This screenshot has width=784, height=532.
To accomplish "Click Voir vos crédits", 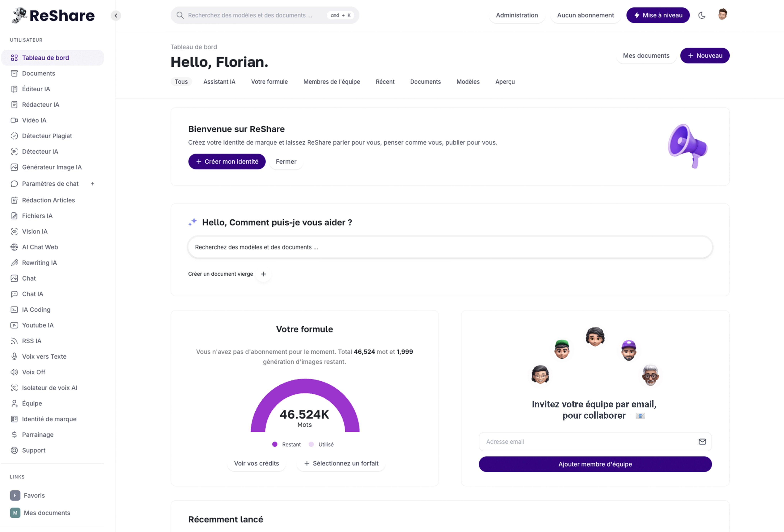I will [x=256, y=464].
